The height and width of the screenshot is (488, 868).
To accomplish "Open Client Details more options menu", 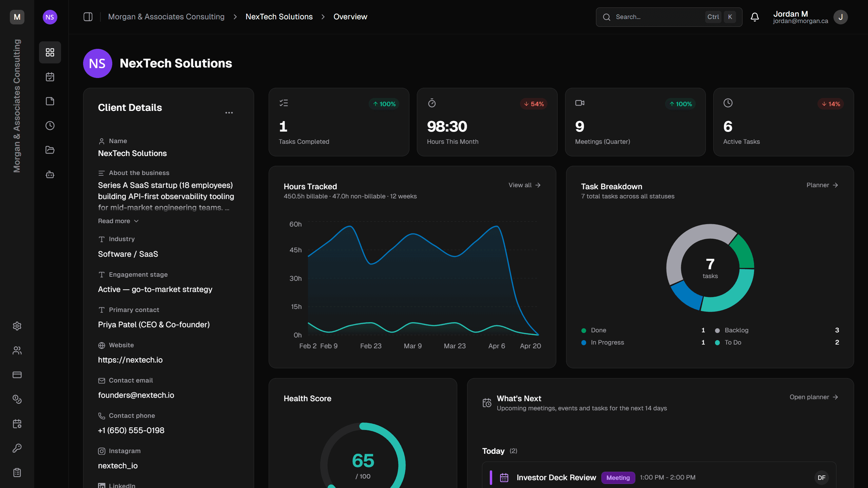I will [229, 113].
